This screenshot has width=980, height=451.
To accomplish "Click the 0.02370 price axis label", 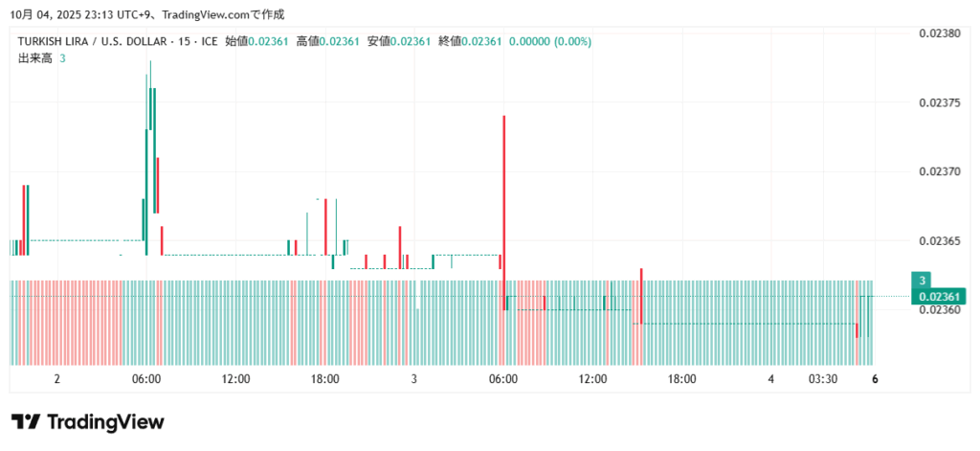I will pos(938,171).
